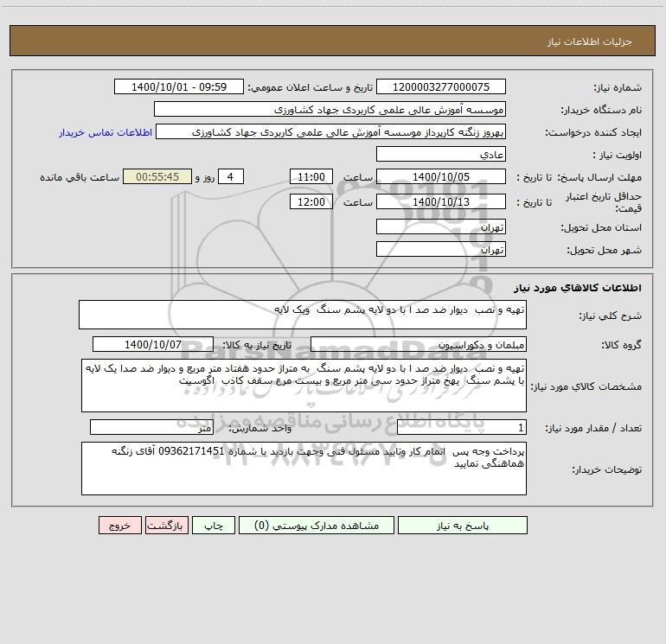Click the announcement date field 1400/10/01 - 09:59

(179, 86)
